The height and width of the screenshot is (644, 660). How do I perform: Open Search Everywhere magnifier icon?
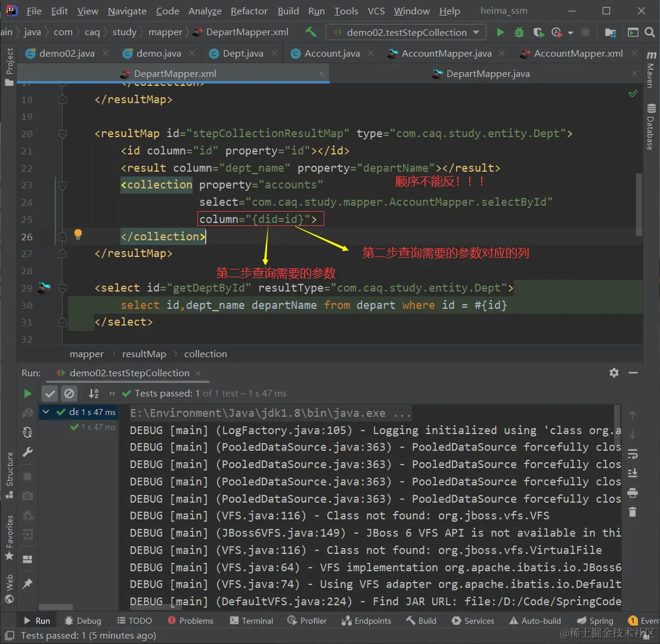(649, 32)
